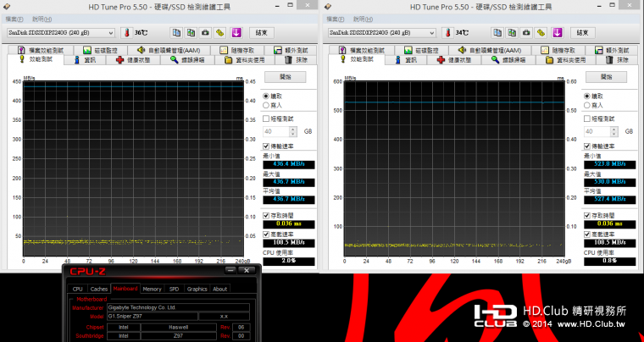Click copy-text icon in 36°C HD Tune window
The width and height of the screenshot is (644, 342).
point(176,33)
